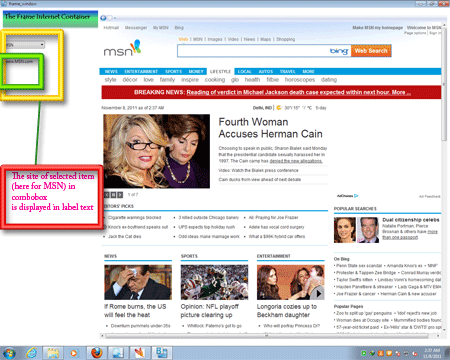Open Jack the Cat dies link
Screen dimensions: 450x360
(124, 237)
